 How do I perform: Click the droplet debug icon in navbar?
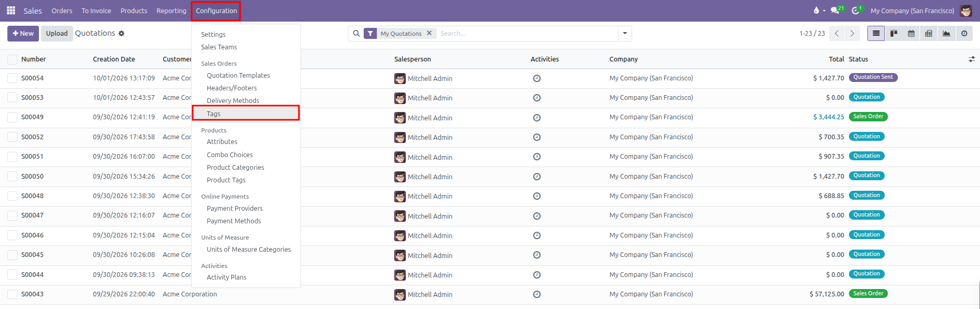click(x=816, y=11)
